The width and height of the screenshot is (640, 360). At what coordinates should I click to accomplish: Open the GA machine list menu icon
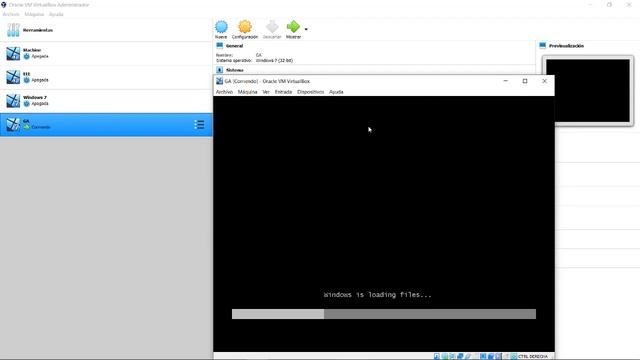pyautogui.click(x=199, y=124)
